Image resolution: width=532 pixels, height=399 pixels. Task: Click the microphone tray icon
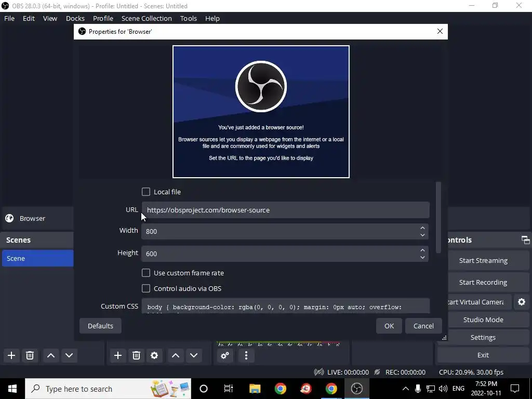point(418,389)
